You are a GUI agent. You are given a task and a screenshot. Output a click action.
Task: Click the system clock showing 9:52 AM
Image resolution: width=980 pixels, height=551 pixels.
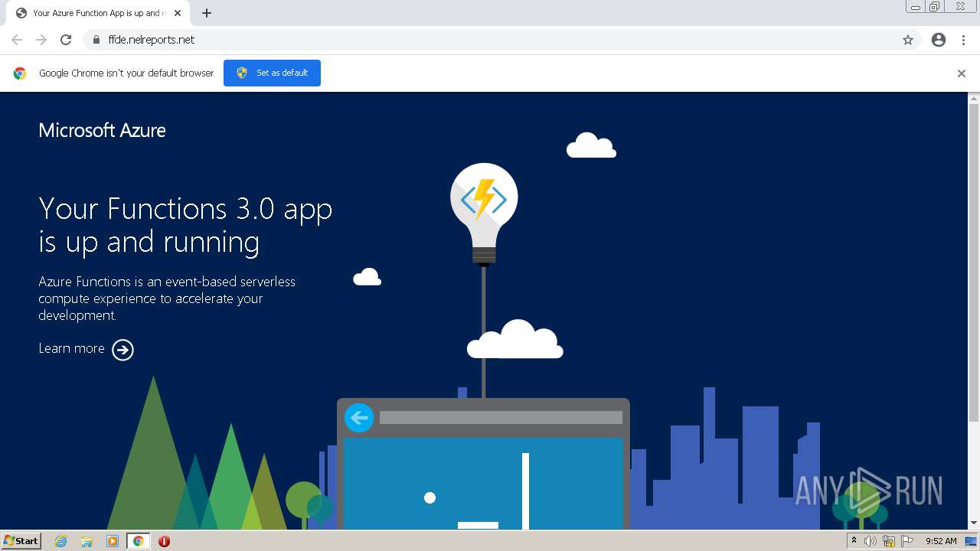pos(941,541)
